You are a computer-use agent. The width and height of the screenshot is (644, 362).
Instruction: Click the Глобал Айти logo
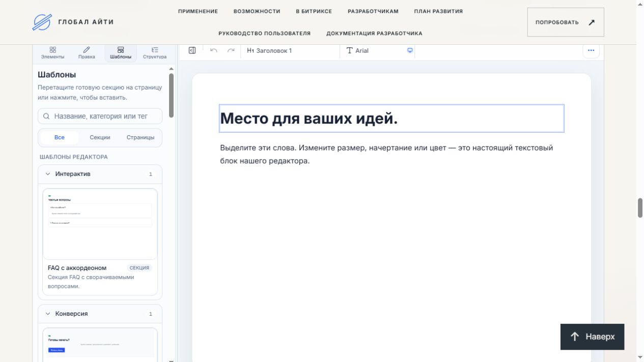coord(73,22)
